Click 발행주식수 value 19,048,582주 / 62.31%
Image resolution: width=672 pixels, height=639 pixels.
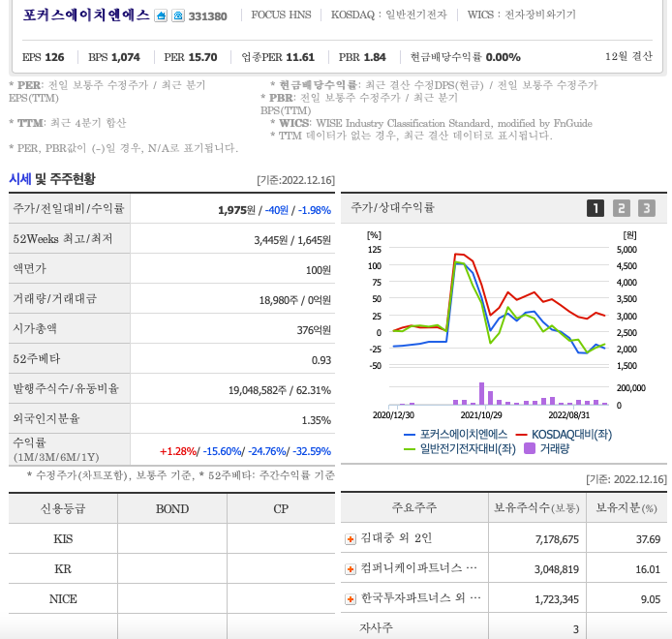(x=280, y=390)
